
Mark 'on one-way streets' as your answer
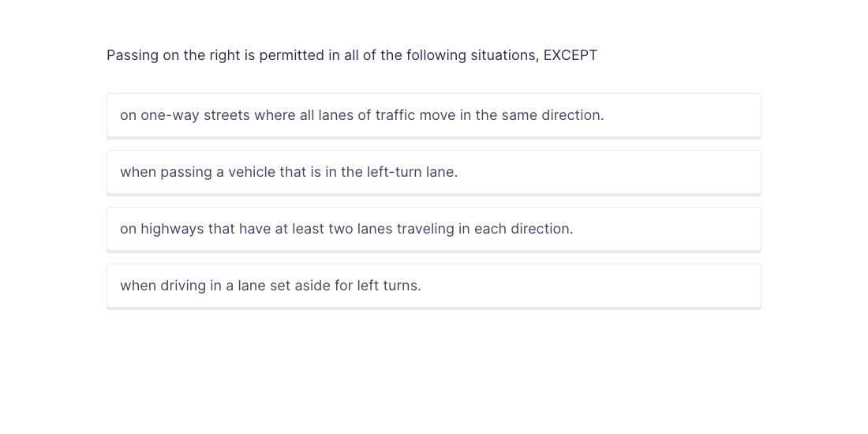point(361,115)
